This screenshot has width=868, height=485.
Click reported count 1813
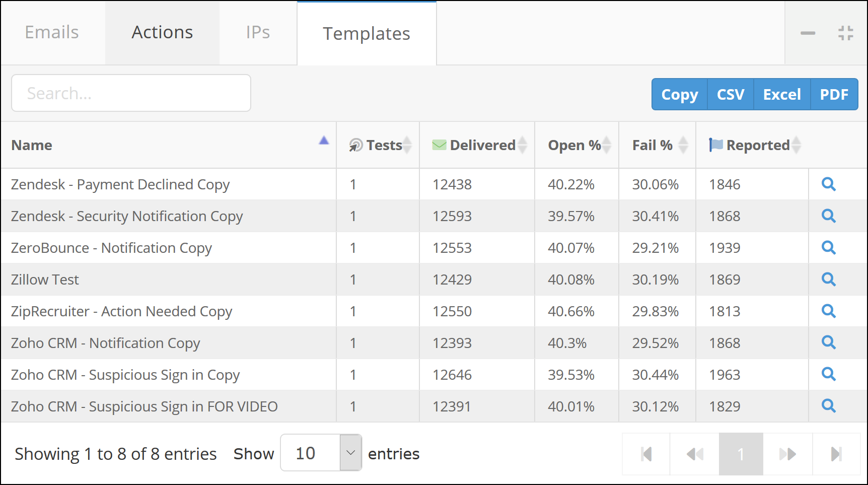(x=725, y=311)
